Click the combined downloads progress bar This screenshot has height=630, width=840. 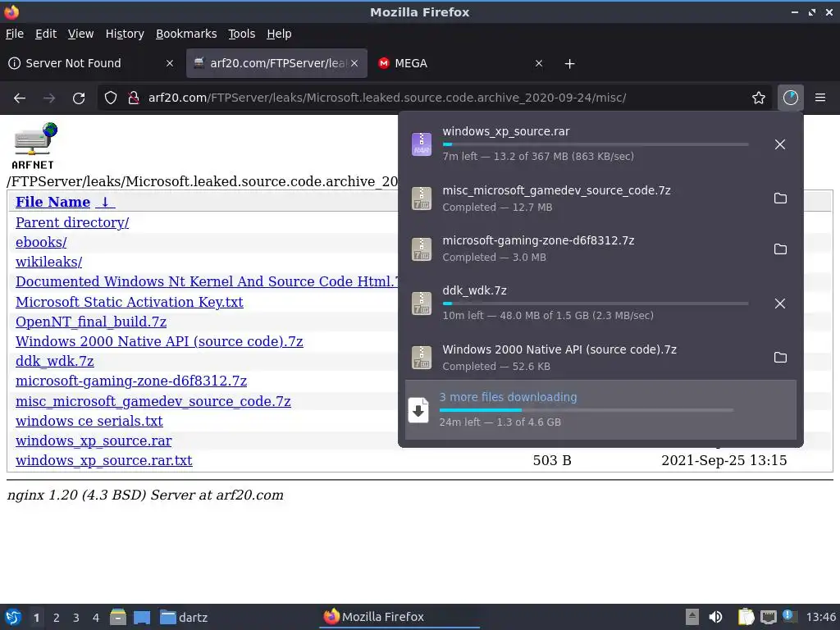(x=586, y=410)
